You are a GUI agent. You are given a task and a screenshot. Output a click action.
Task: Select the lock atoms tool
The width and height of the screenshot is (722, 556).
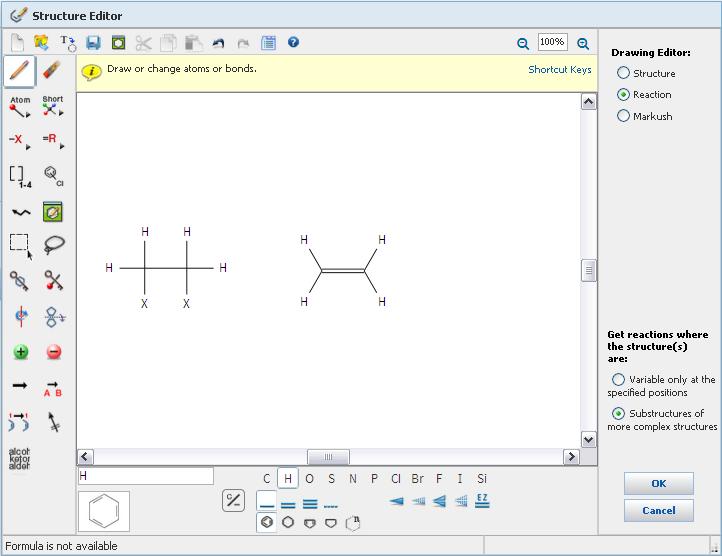(19, 281)
